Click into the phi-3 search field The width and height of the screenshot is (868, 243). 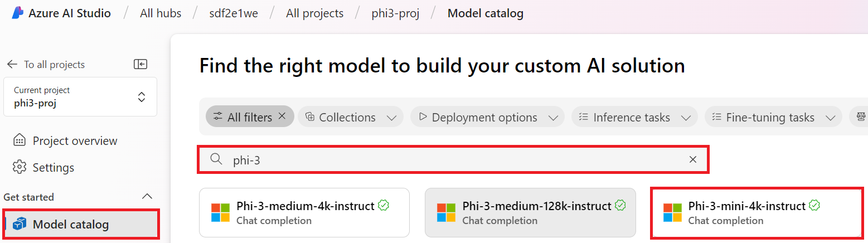point(454,160)
